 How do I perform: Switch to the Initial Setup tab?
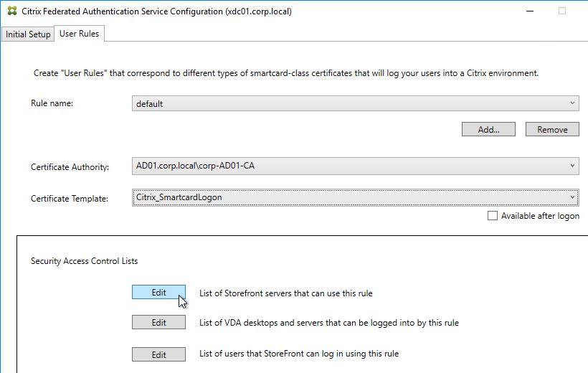tap(28, 34)
